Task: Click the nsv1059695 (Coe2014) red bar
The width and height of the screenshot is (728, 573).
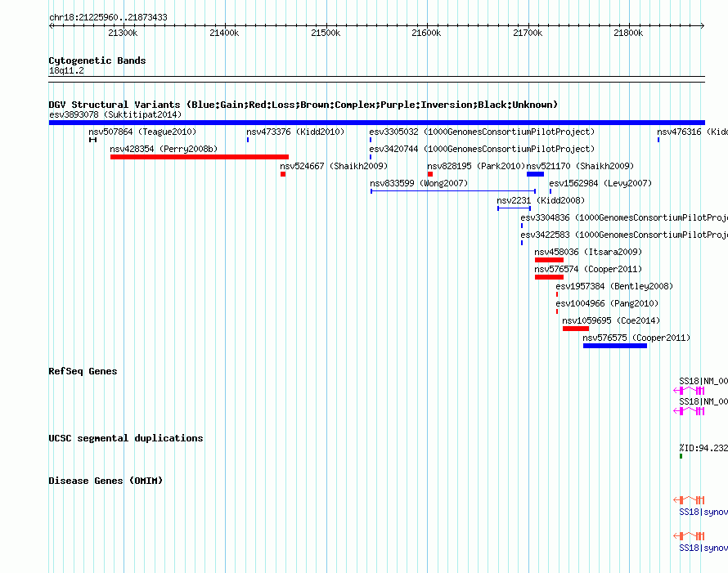Action: [576, 329]
